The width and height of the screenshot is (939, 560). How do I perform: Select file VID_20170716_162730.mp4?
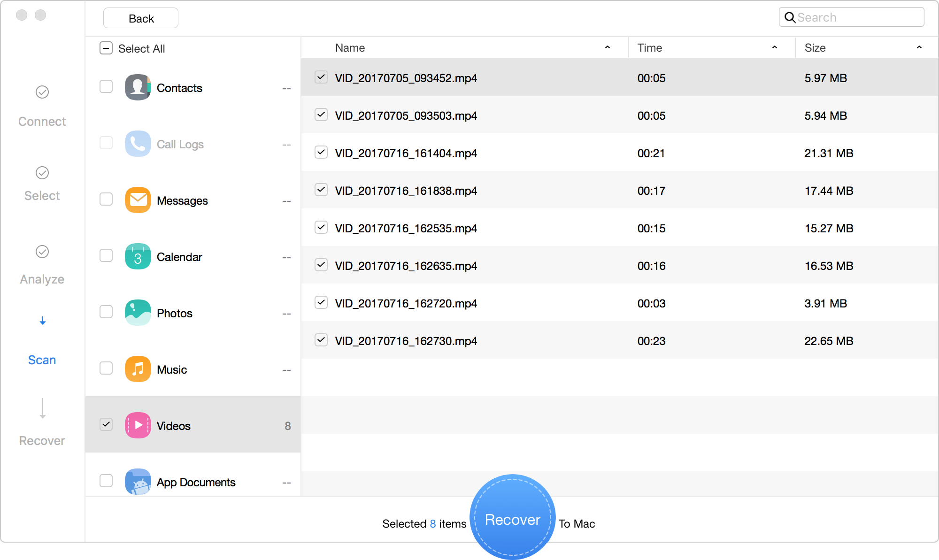(620, 340)
